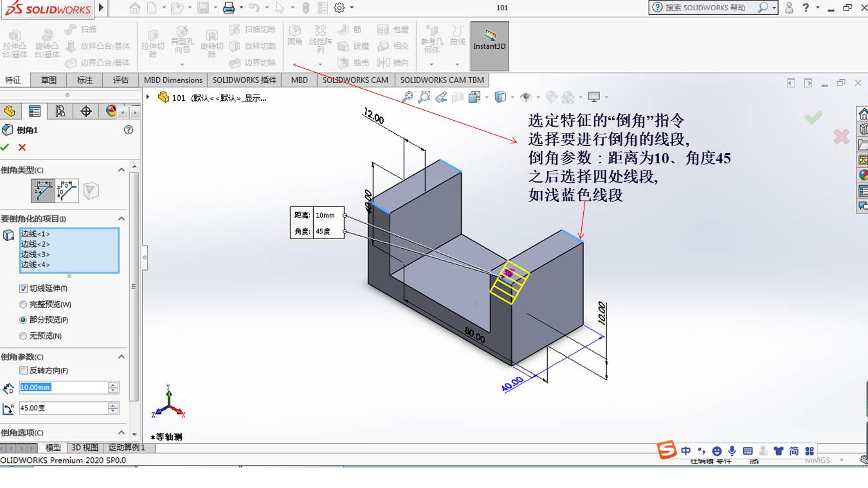The image size is (868, 488).
Task: Collapse the 倒角参数 section
Action: coord(121,357)
